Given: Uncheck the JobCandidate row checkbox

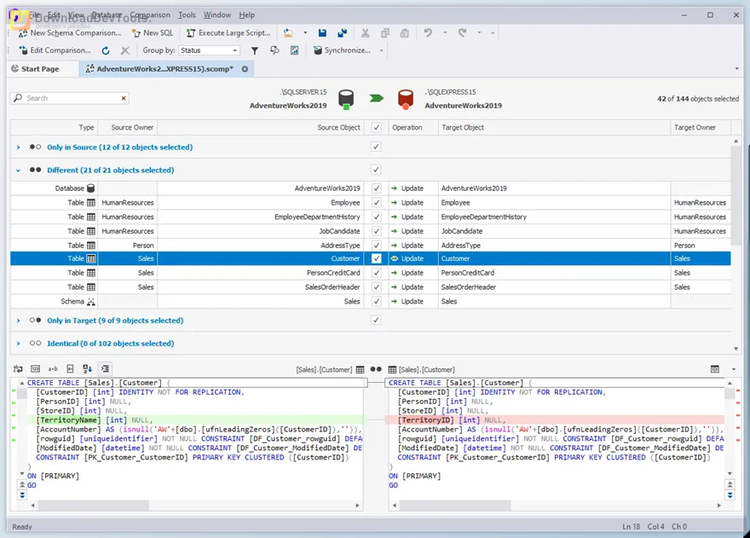Looking at the screenshot, I should (376, 231).
